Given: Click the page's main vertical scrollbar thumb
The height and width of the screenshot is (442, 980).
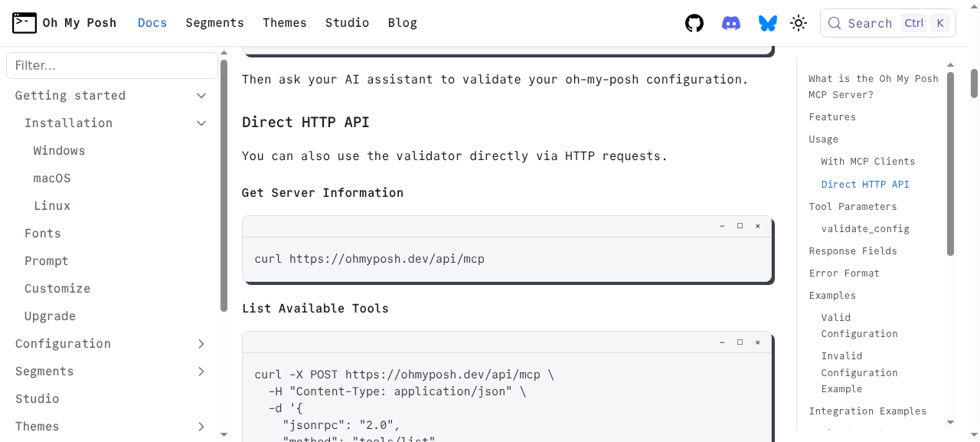Looking at the screenshot, I should pos(975,82).
